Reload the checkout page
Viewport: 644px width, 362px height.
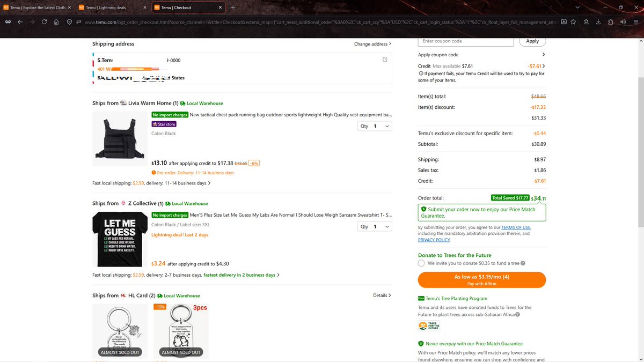(x=44, y=22)
